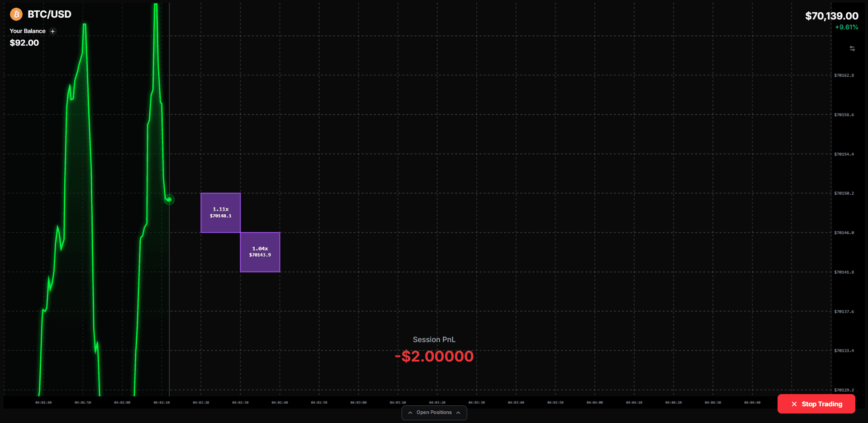The width and height of the screenshot is (868, 423).
Task: Click the right chevron of Open Positions
Action: (458, 413)
